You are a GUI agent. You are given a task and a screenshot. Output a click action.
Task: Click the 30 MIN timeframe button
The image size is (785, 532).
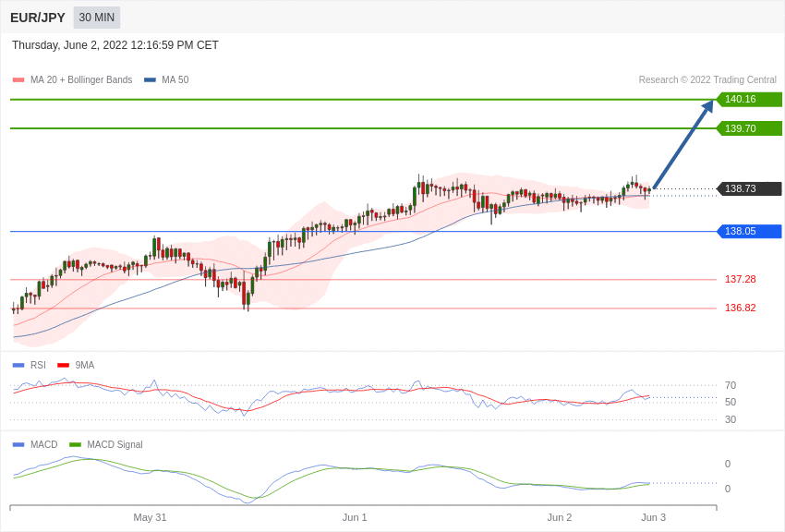point(97,18)
